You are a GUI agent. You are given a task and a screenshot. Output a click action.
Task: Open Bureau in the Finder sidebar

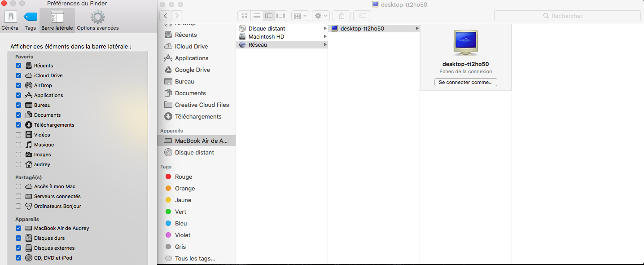[x=196, y=81]
